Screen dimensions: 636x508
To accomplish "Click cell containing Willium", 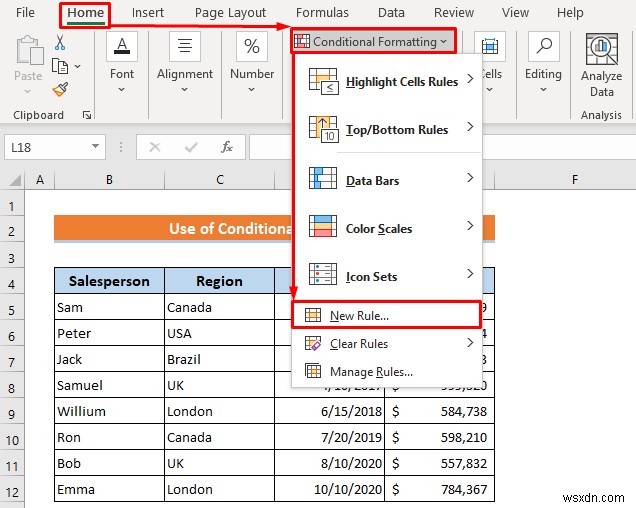I will 110,411.
